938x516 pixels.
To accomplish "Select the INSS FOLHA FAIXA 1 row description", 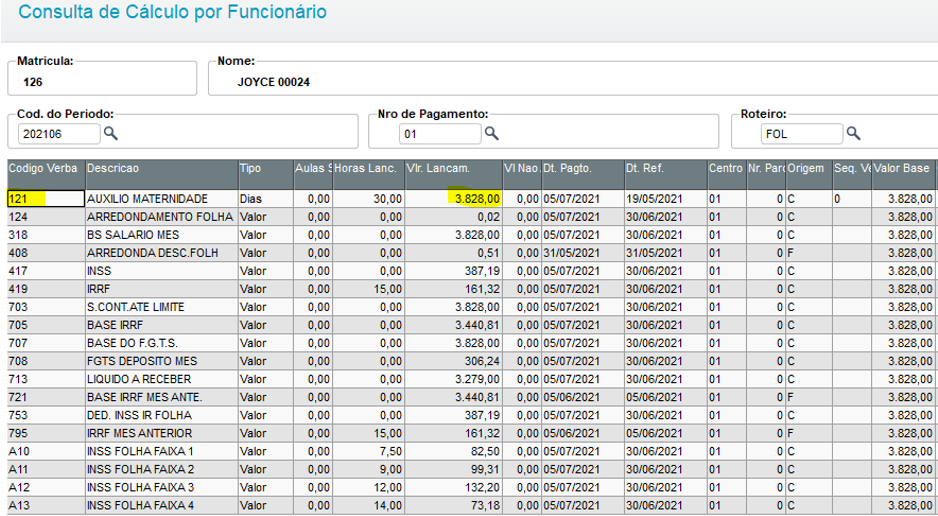I will [141, 451].
